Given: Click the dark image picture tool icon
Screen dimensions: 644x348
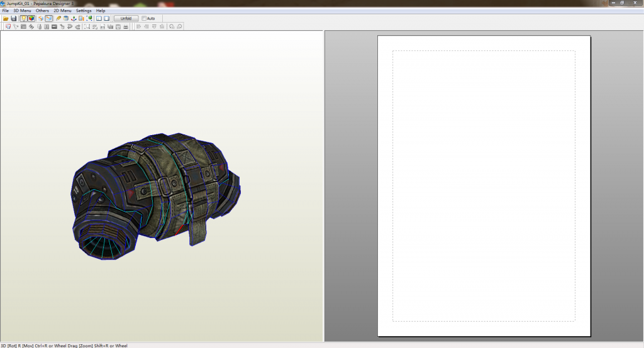Looking at the screenshot, I should click(x=54, y=26).
